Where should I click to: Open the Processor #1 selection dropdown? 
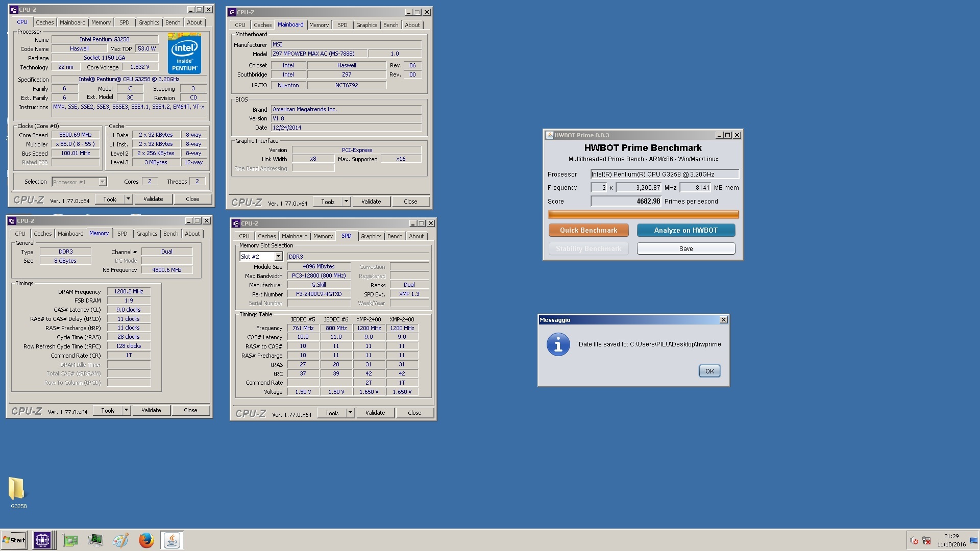[102, 182]
